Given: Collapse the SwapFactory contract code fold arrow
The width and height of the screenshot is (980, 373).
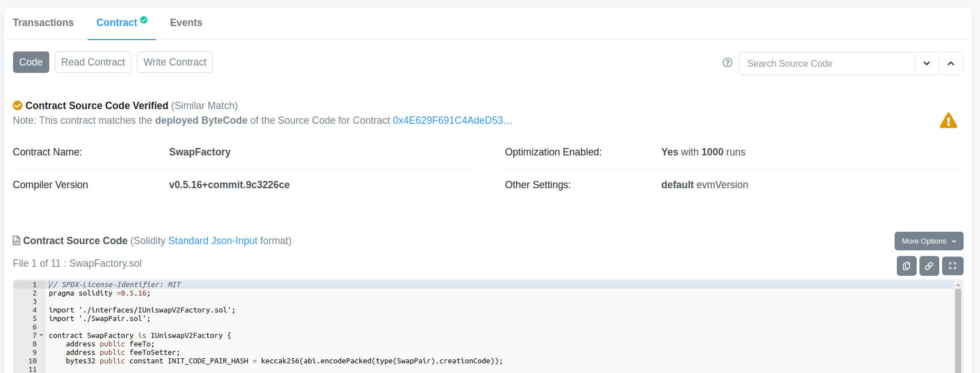Looking at the screenshot, I should [41, 335].
